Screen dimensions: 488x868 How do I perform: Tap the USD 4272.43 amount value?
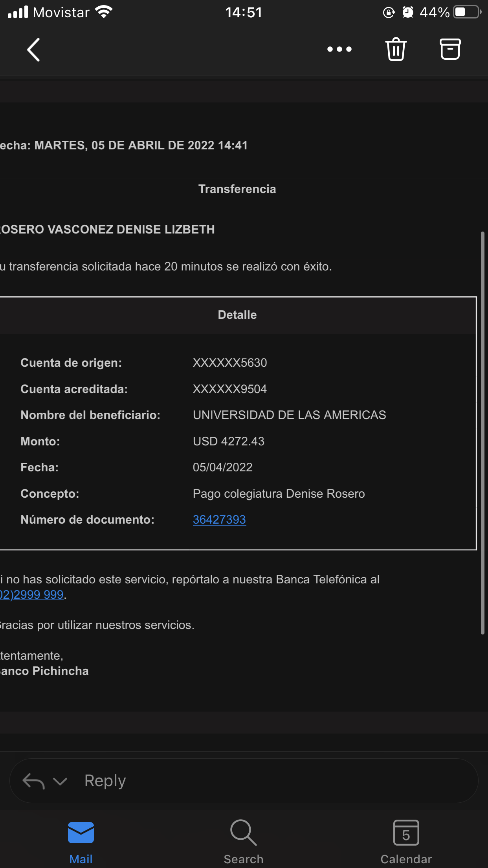[229, 441]
